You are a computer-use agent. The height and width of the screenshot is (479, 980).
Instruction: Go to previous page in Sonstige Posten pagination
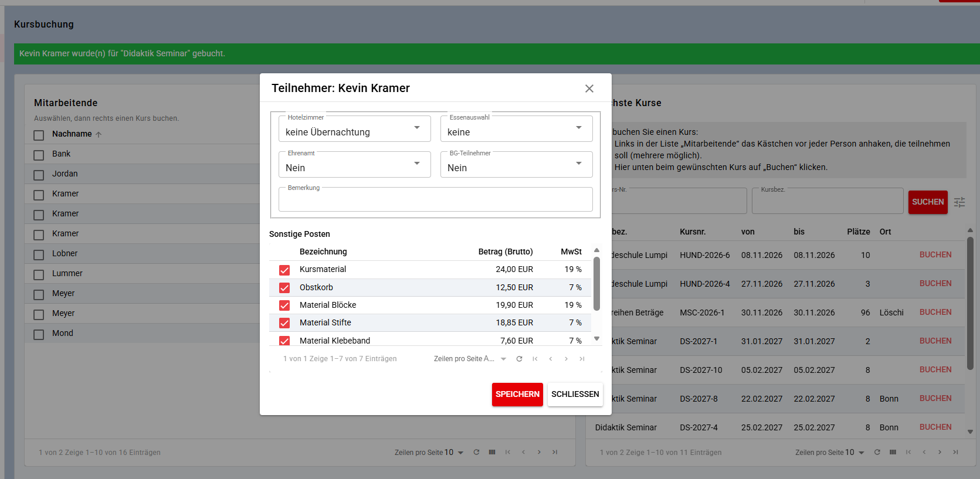(551, 359)
